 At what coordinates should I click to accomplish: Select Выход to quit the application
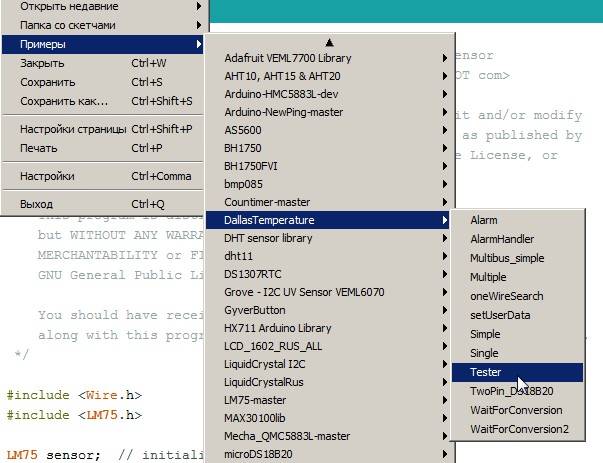[37, 204]
